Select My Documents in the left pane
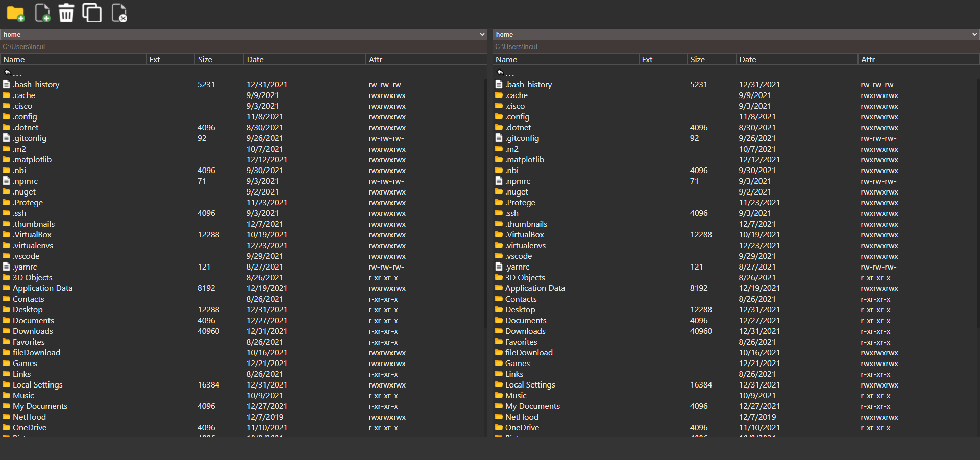The height and width of the screenshot is (460, 980). coord(40,406)
